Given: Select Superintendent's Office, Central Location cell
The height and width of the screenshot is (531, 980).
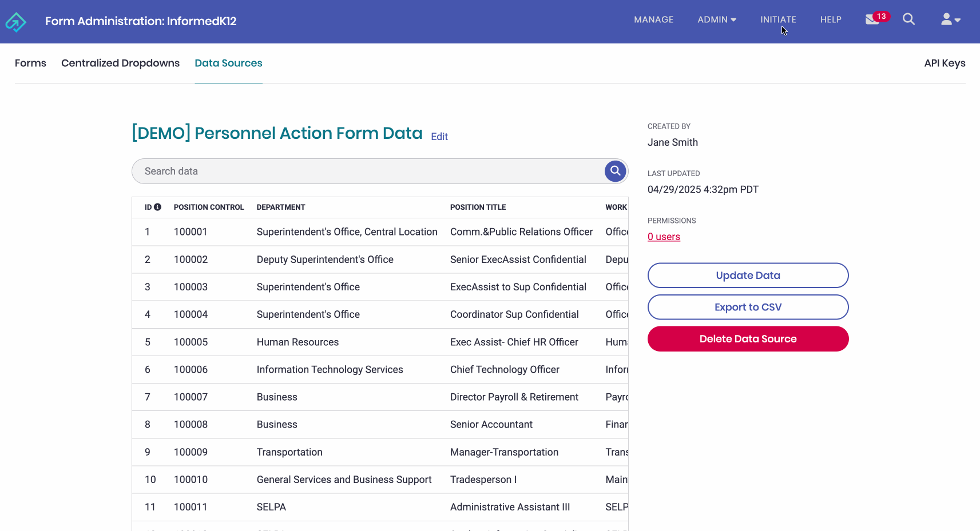Looking at the screenshot, I should pos(347,232).
